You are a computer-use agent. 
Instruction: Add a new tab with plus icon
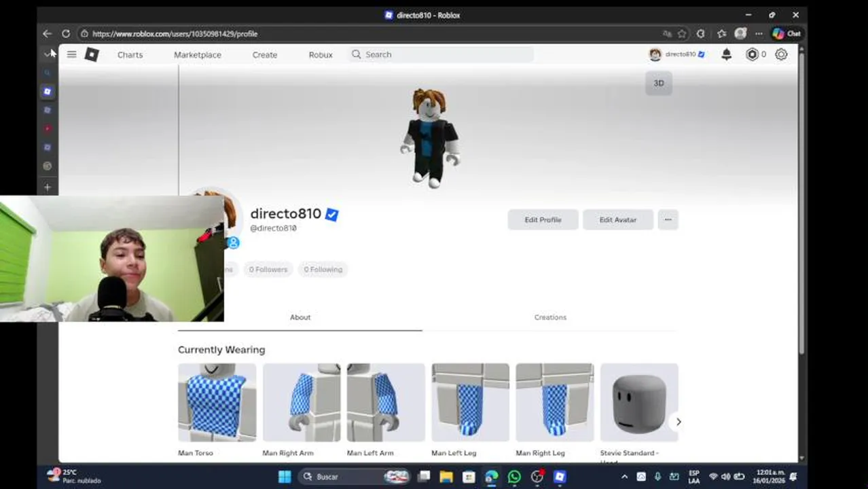click(47, 187)
